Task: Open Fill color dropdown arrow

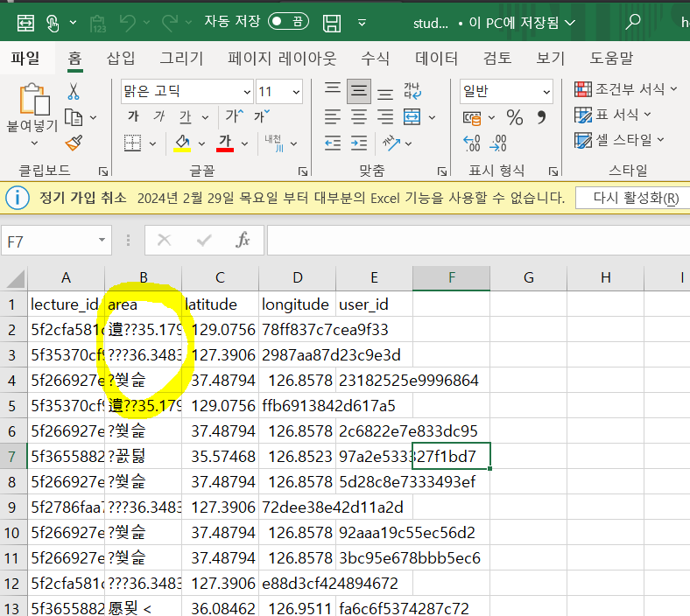Action: point(201,143)
